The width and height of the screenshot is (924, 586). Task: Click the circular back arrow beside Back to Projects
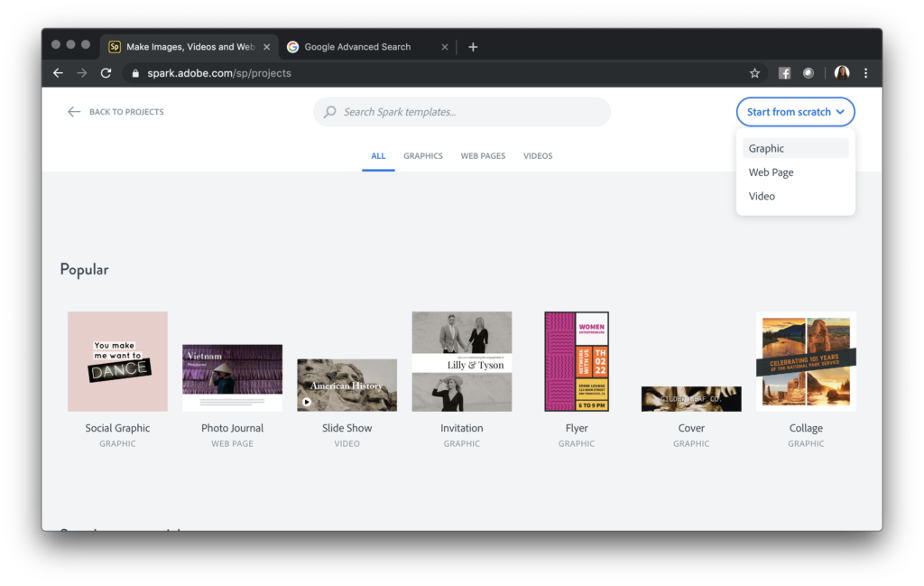coord(74,111)
